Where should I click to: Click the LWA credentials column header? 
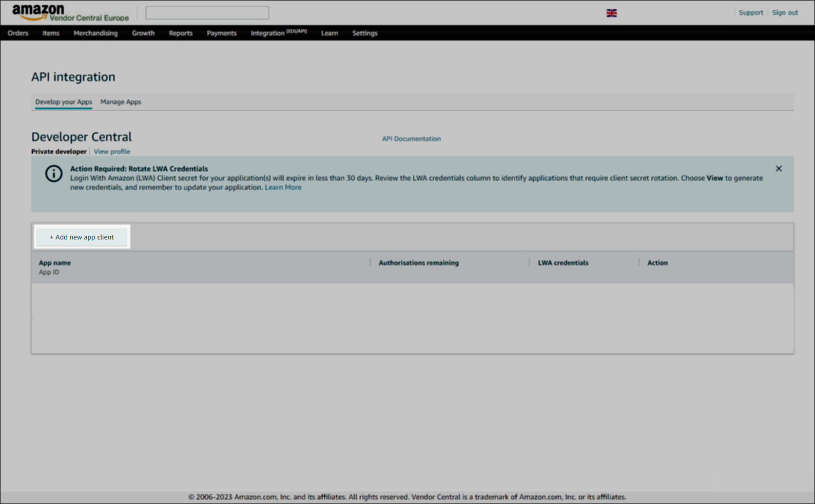563,263
